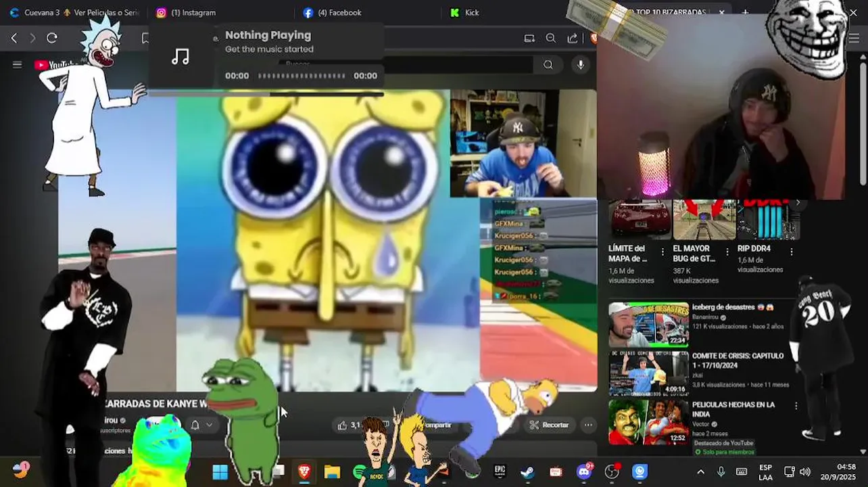Viewport: 868px width, 487px height.
Task: Click PELICULAS HECHAS EN LA INDIA title
Action: [x=733, y=409]
